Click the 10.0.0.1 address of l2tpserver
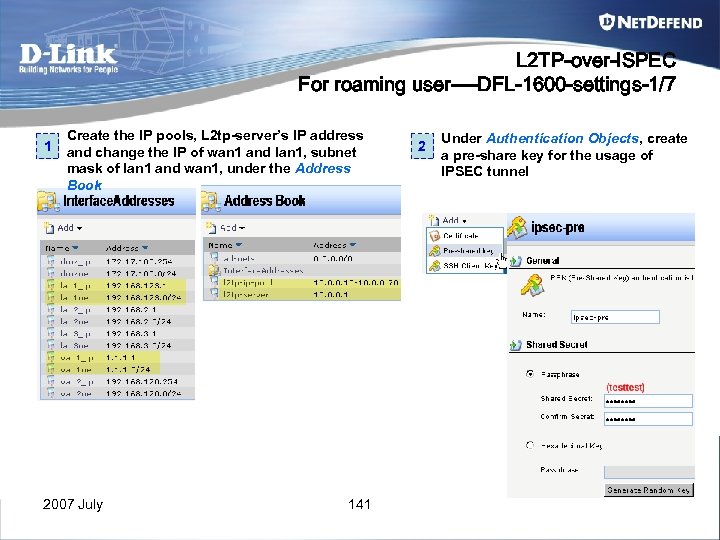Viewport: 720px width, 540px height. (x=330, y=294)
